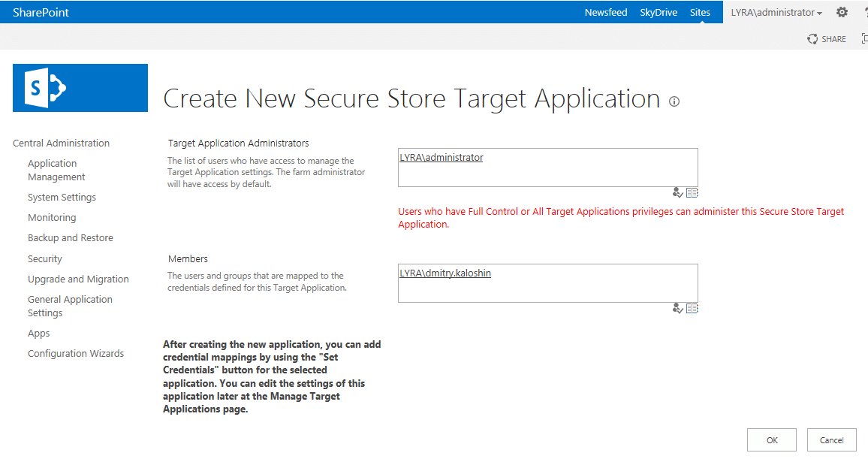
Task: Click the Create New Secure Store Target Application title
Action: pos(411,99)
